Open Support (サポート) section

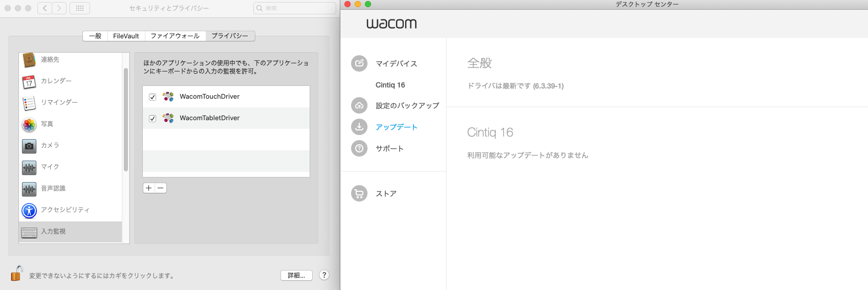click(389, 148)
